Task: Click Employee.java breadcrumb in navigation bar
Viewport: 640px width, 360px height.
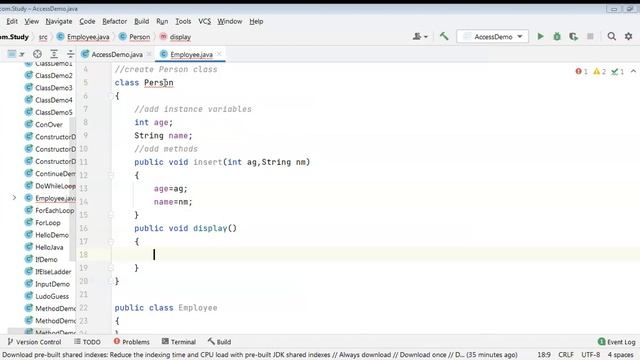Action: (x=83, y=37)
